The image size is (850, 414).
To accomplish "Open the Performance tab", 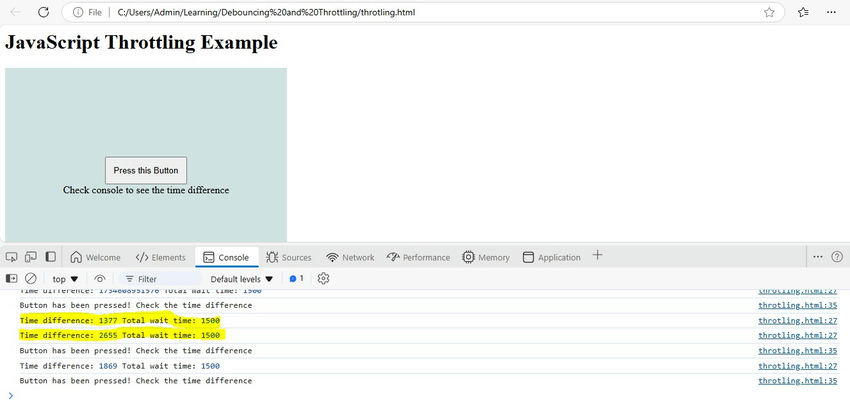I will pyautogui.click(x=418, y=257).
